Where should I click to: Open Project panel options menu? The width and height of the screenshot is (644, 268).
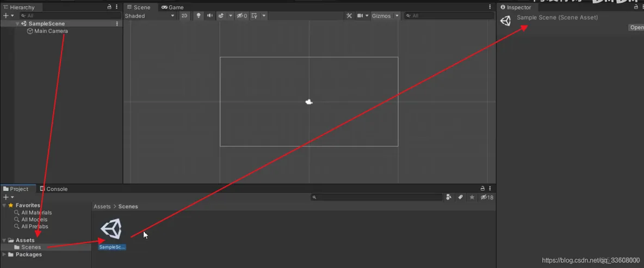(x=490, y=188)
